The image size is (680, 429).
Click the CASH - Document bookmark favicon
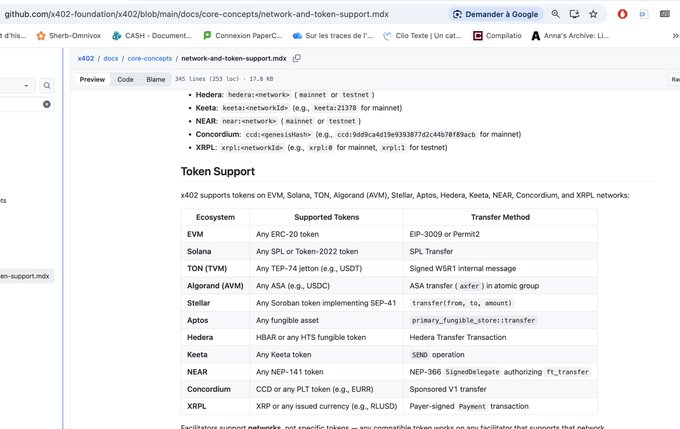116,36
